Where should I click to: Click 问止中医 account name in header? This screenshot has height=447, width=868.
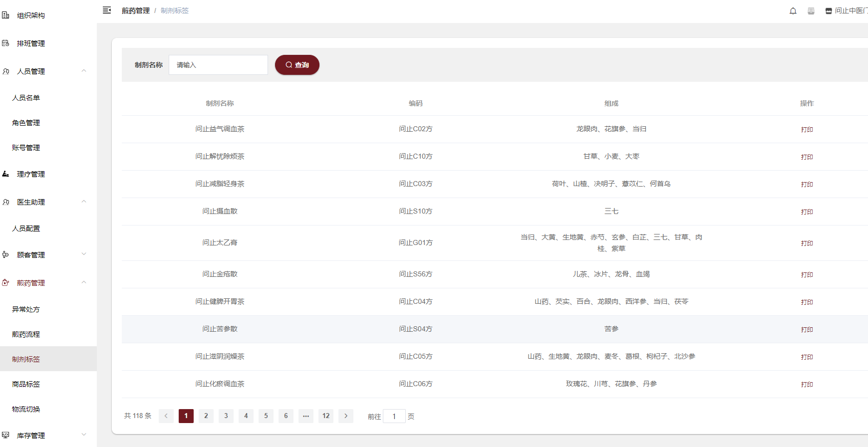click(852, 10)
